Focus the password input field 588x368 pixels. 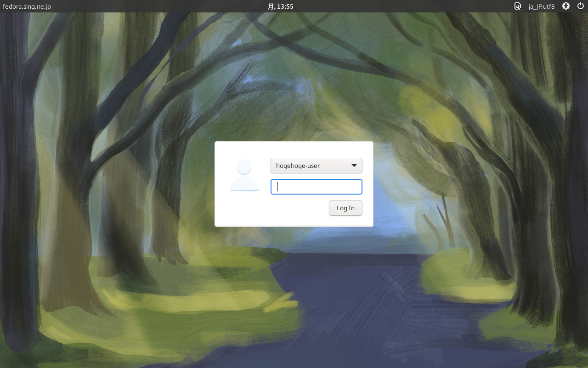point(317,187)
